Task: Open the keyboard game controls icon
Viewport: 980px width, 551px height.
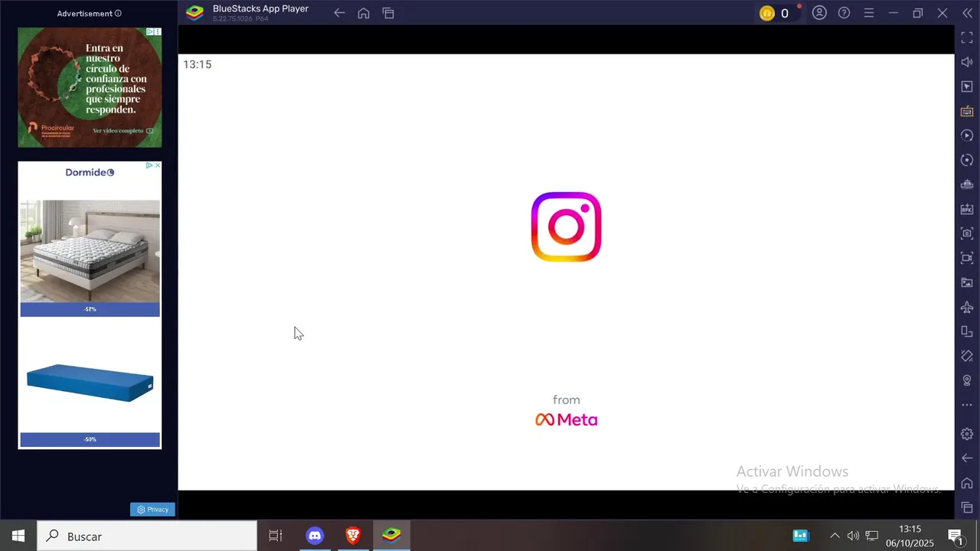Action: click(x=967, y=111)
